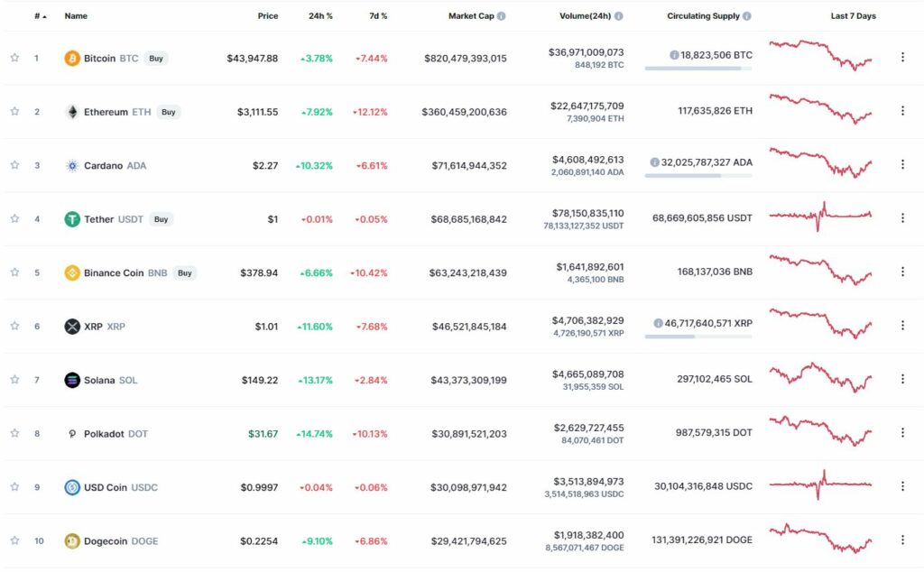Add Bitcoin to watchlist with star
This screenshot has height=572, width=924.
click(14, 58)
